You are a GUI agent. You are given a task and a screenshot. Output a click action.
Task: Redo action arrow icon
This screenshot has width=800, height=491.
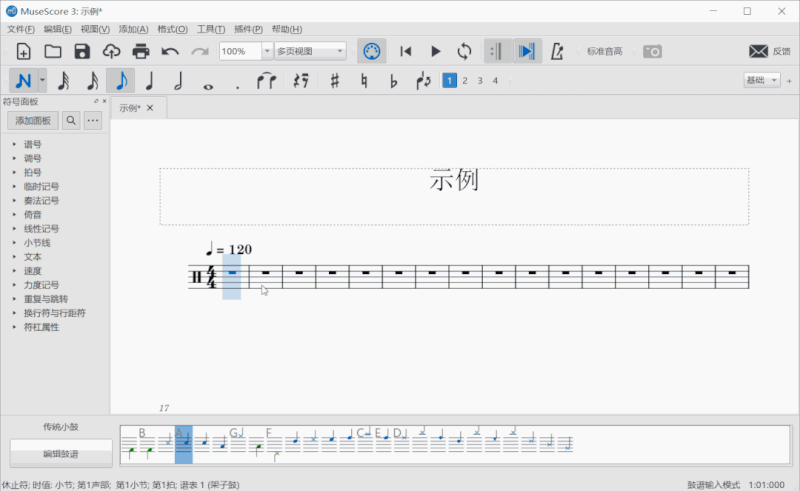199,52
